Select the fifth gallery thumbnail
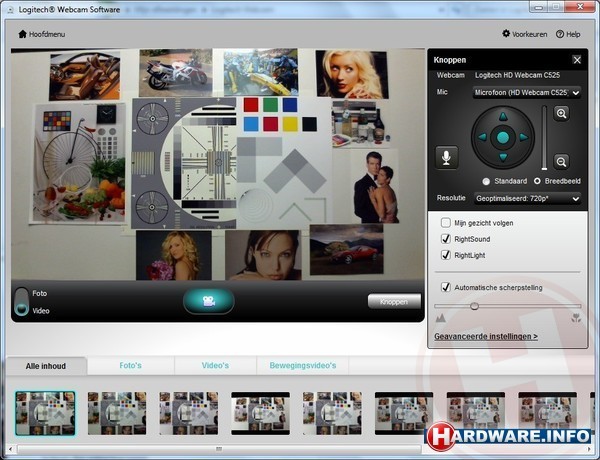 pos(332,413)
